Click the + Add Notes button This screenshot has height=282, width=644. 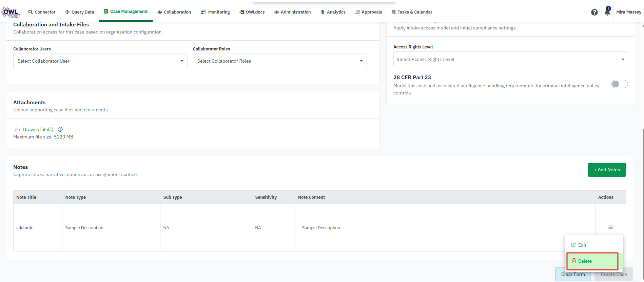coord(607,170)
